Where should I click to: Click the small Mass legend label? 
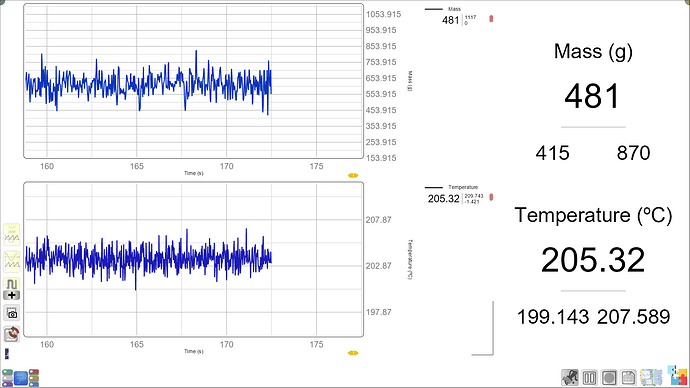tap(455, 9)
